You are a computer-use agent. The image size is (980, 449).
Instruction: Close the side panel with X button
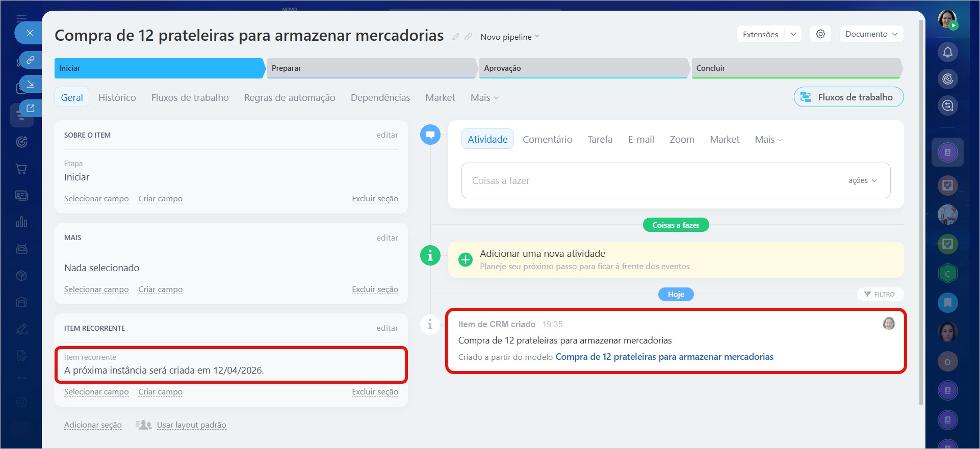30,33
